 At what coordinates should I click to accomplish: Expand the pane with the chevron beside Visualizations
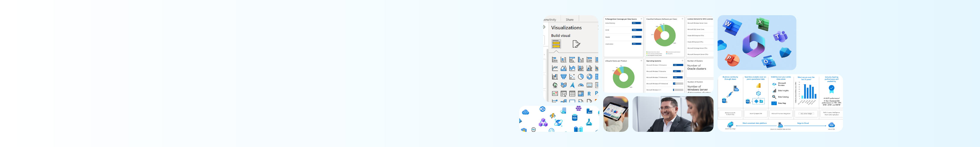(544, 27)
